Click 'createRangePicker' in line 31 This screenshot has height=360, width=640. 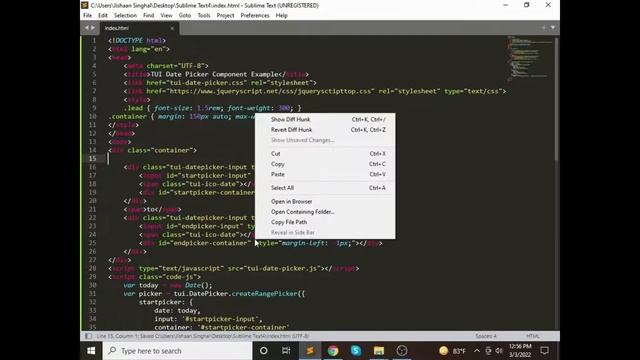(x=264, y=293)
